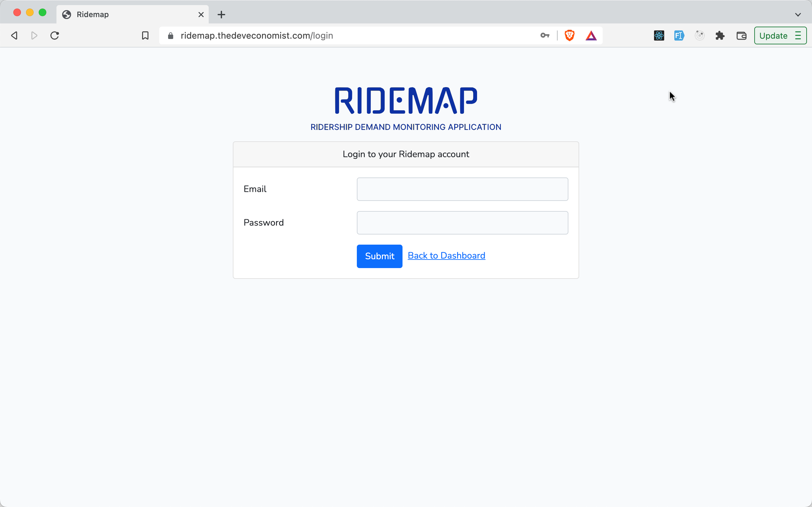Reload the Ridemap login page
Screen dimensions: 812x507
click(x=54, y=35)
